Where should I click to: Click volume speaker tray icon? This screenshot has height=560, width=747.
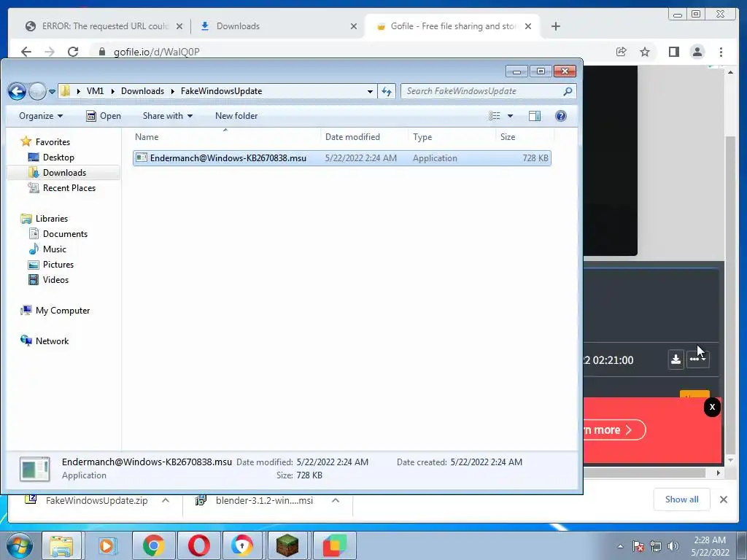[x=673, y=546]
